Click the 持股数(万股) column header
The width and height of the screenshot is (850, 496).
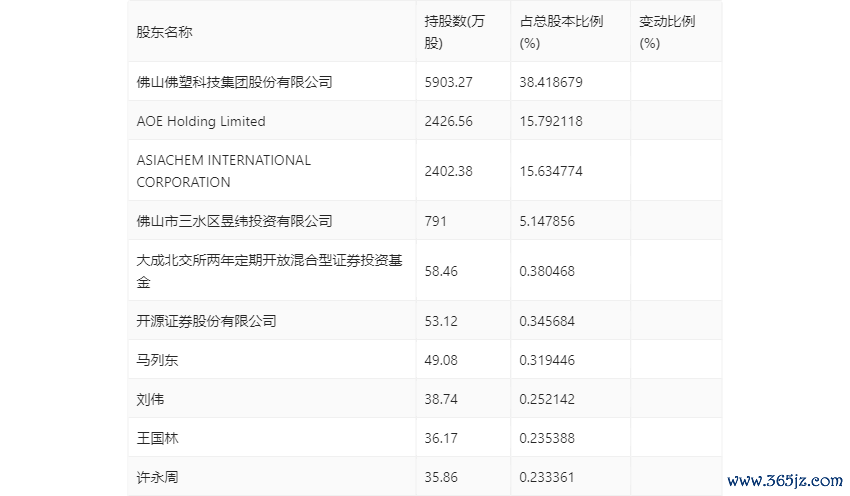click(454, 32)
